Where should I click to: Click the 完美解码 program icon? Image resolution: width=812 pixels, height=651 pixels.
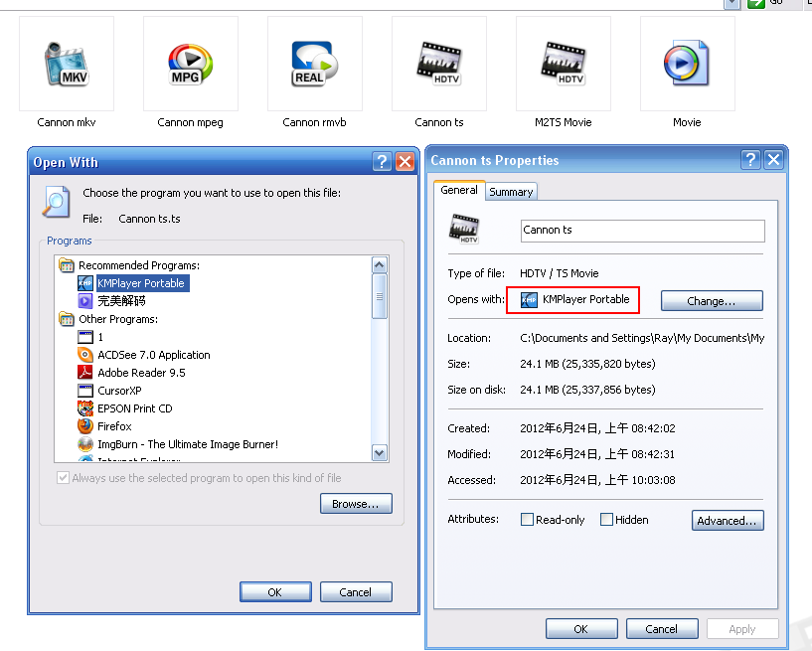coord(84,301)
